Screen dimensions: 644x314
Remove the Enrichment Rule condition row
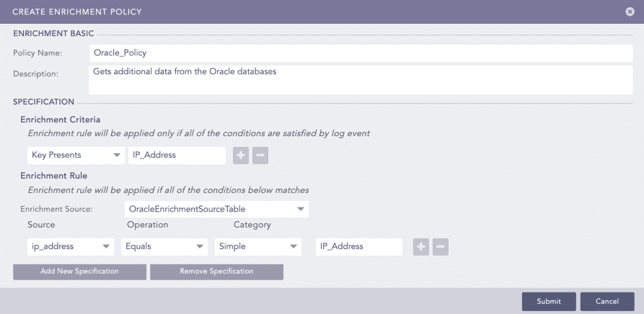pos(441,246)
